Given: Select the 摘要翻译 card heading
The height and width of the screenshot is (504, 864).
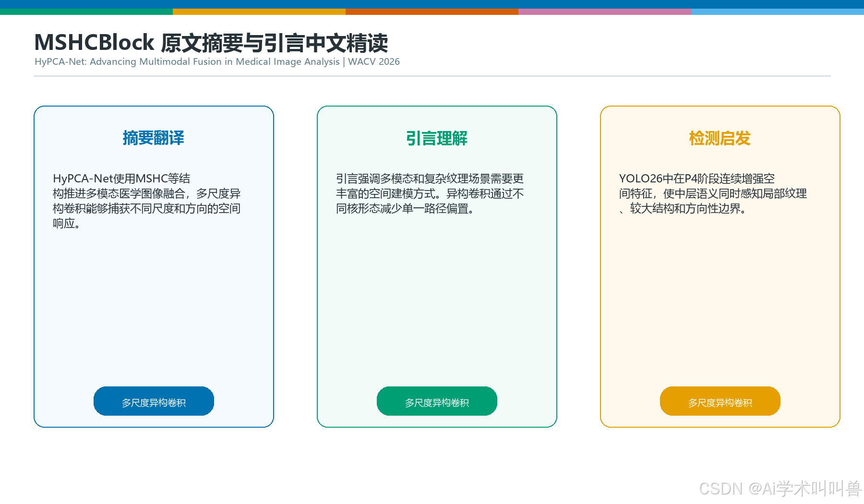Looking at the screenshot, I should pyautogui.click(x=154, y=138).
